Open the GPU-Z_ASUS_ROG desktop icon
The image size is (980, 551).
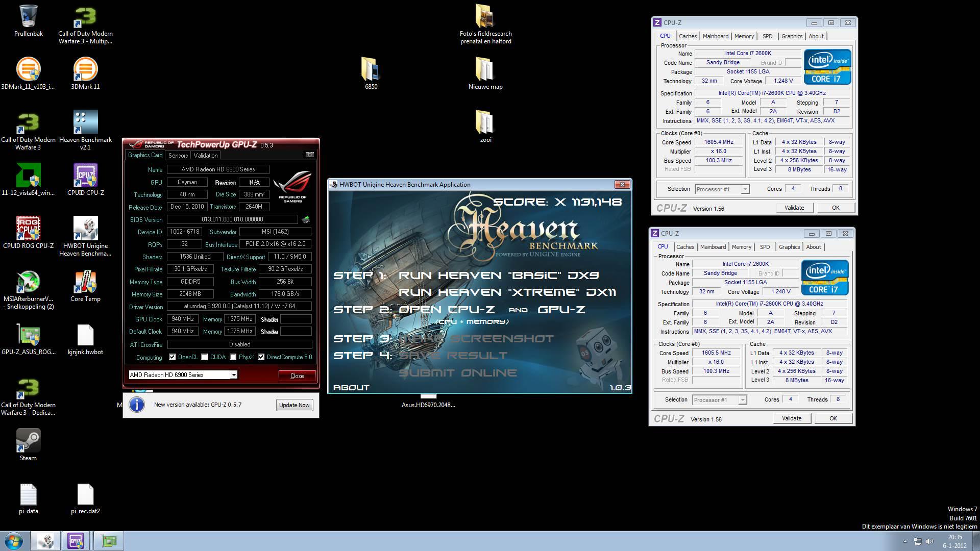point(28,339)
